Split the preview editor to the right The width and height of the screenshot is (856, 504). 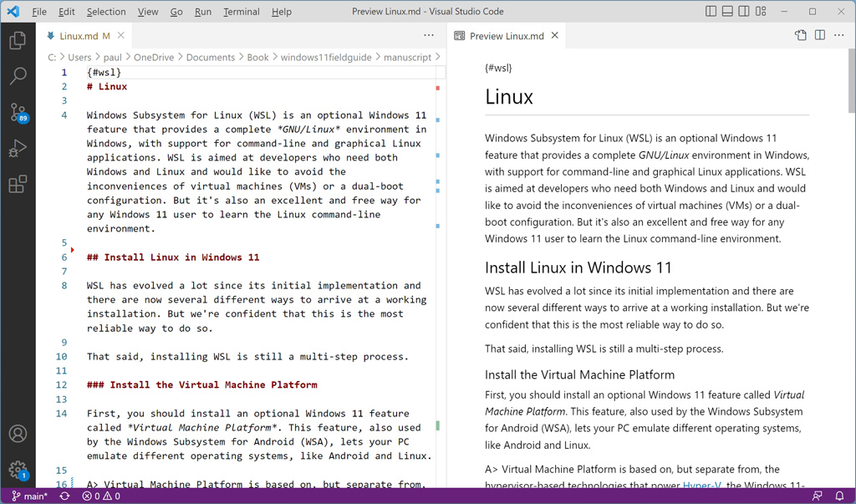pyautogui.click(x=820, y=36)
